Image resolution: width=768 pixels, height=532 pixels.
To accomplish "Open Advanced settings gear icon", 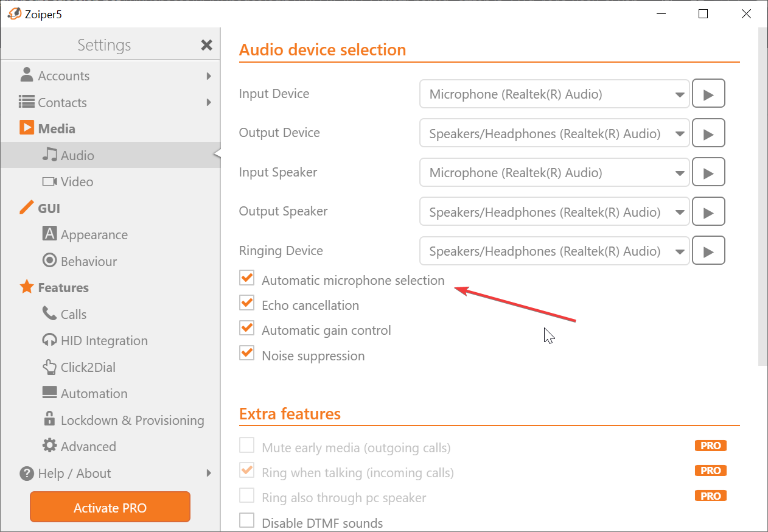I will [x=49, y=446].
